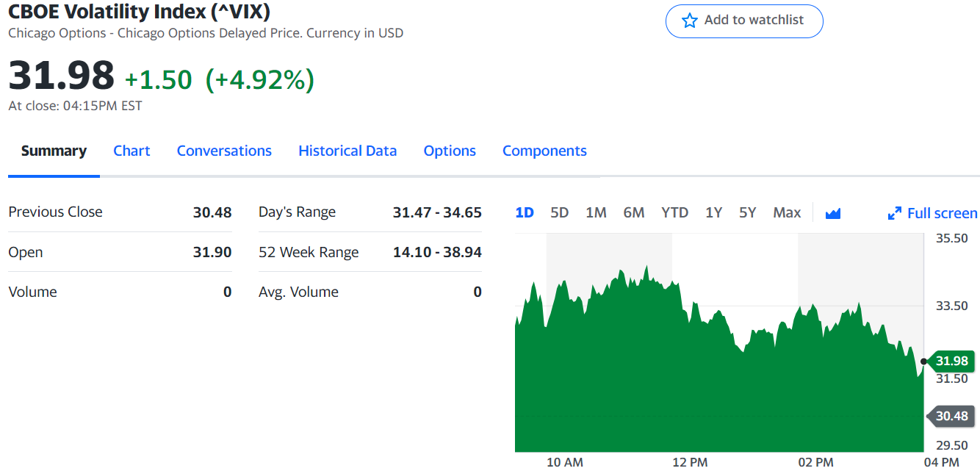Click the 33.50 y-axis label

(951, 306)
